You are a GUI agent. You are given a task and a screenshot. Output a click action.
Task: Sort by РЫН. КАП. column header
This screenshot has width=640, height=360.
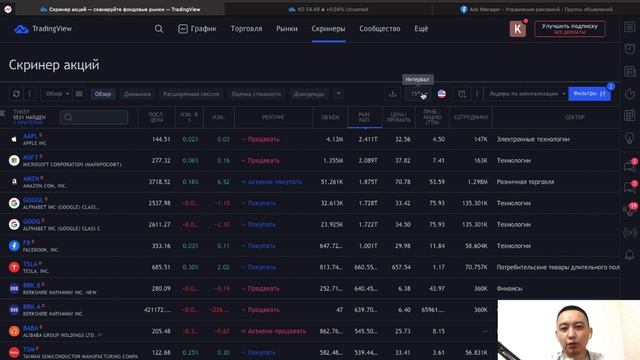coord(364,117)
